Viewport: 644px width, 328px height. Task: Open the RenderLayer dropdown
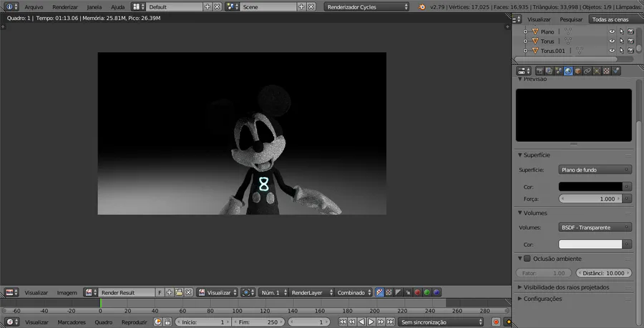310,293
